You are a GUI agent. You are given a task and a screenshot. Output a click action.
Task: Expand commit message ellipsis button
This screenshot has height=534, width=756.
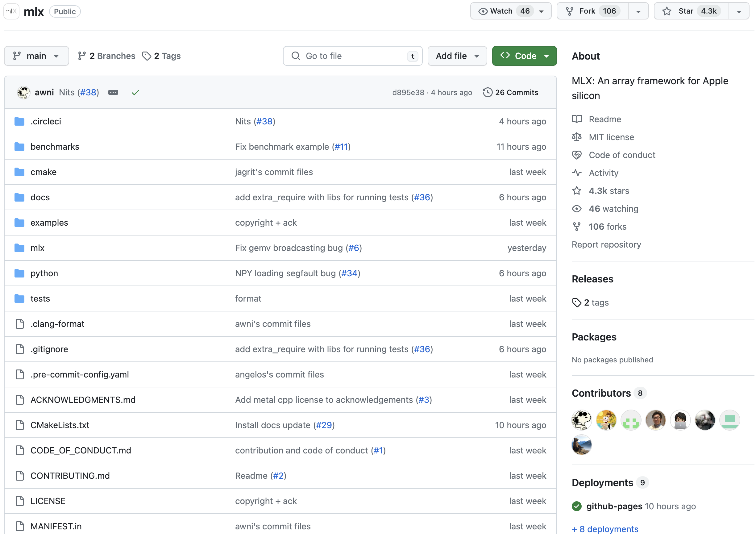[x=113, y=93]
